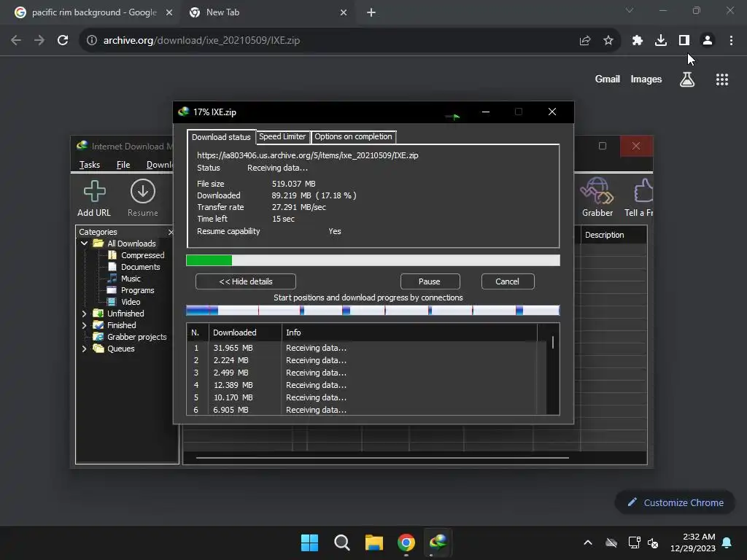Click Internet Download Manager taskbar icon

click(x=438, y=542)
